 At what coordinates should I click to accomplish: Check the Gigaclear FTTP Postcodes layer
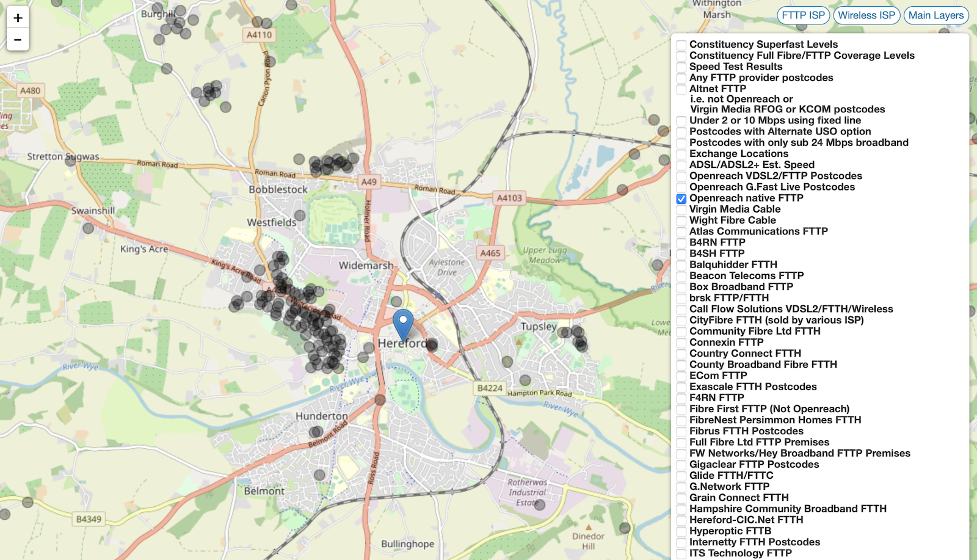pos(682,464)
